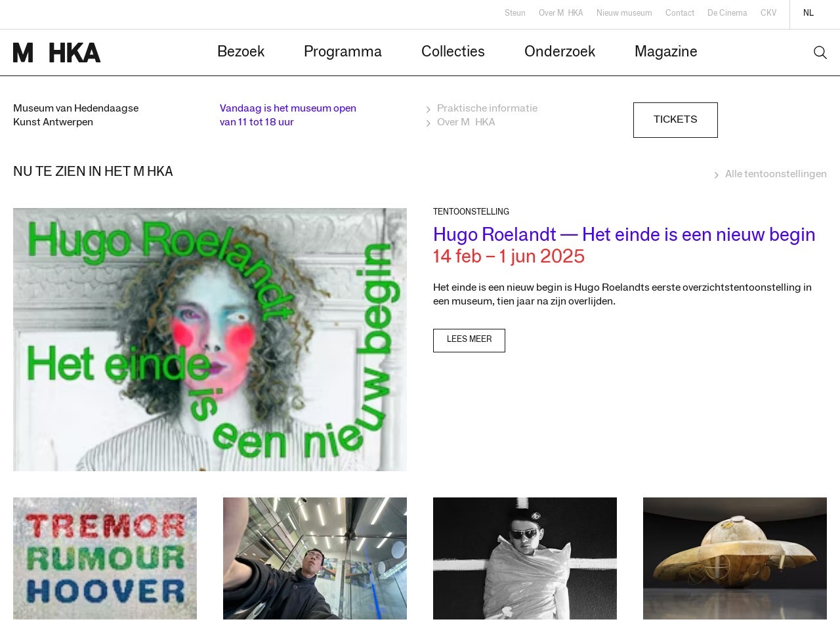This screenshot has width=840, height=630.
Task: Click chevron beside Alle tentoonstellingen
Action: [717, 175]
